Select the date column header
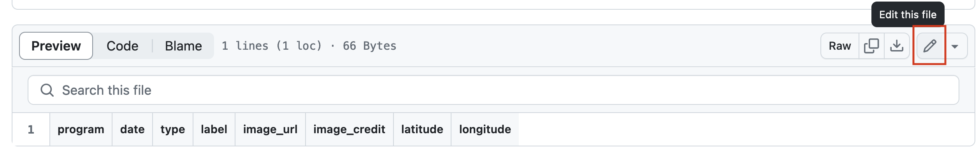Screen dimensions: 980x153 (x=132, y=129)
